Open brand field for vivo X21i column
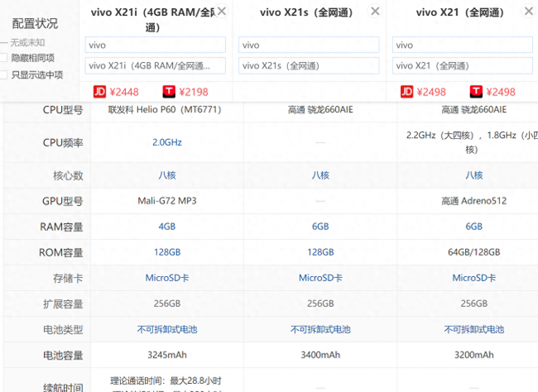The width and height of the screenshot is (538, 392). click(x=156, y=45)
